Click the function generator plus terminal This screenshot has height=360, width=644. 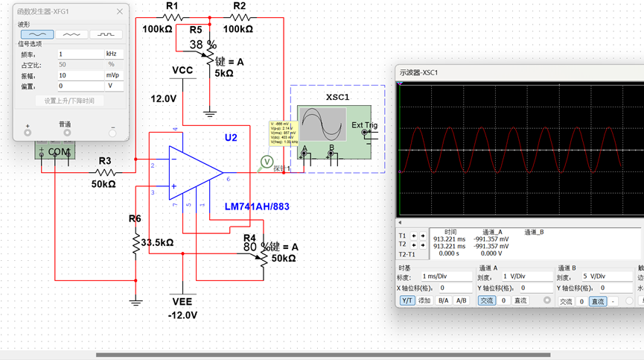click(28, 133)
